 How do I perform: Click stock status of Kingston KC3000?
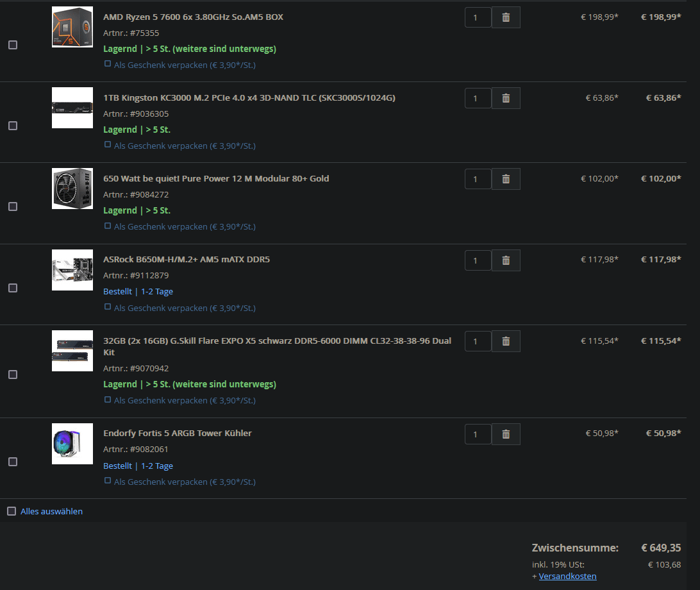[137, 130]
